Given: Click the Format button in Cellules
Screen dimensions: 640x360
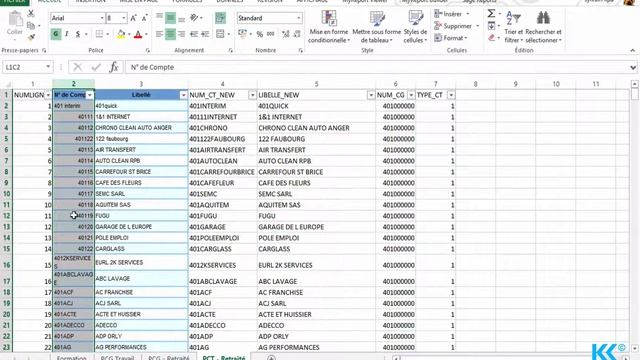Looking at the screenshot, I should [451, 38].
